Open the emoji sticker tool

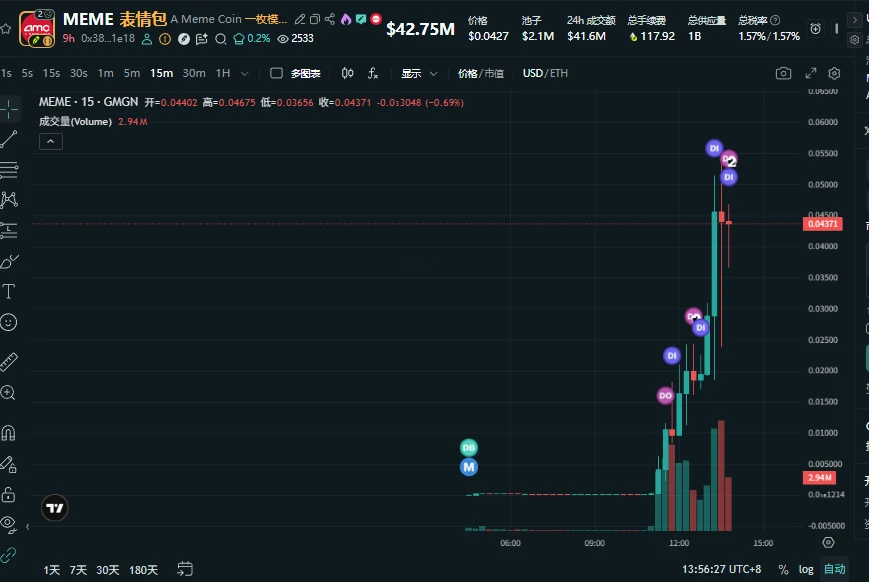point(9,322)
